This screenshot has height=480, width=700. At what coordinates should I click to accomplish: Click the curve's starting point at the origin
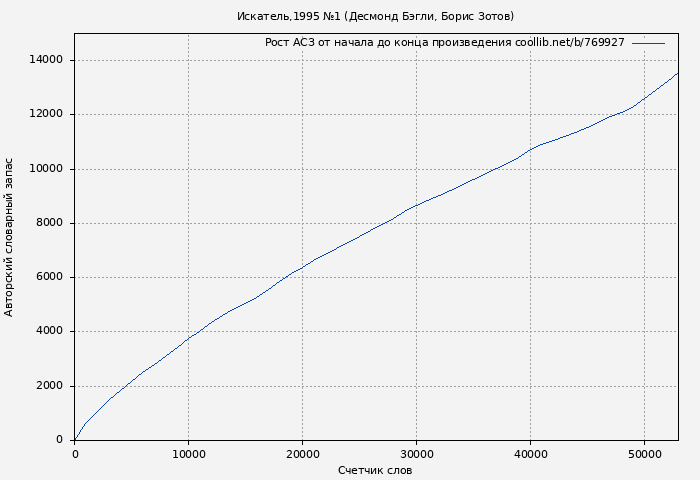point(75,439)
